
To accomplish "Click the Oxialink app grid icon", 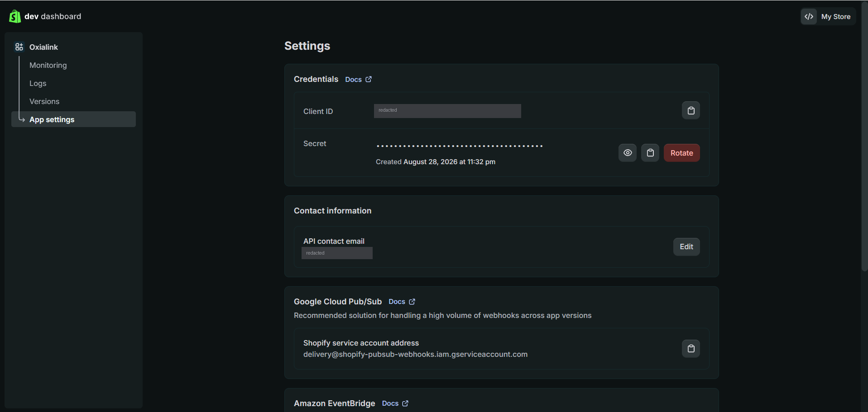I will [19, 47].
